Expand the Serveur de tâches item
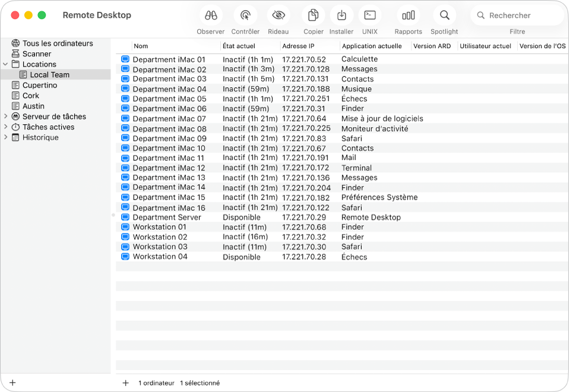The image size is (570, 392). tap(6, 116)
